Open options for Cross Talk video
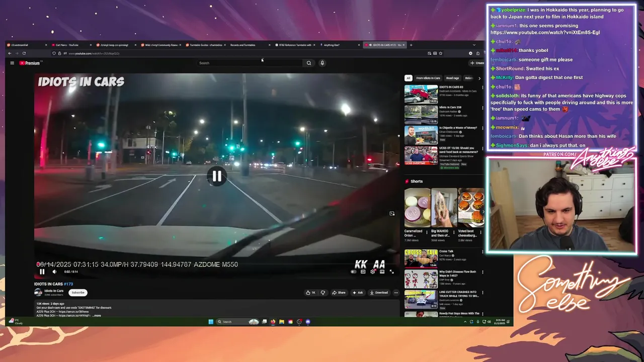The height and width of the screenshot is (362, 644). pos(482,251)
